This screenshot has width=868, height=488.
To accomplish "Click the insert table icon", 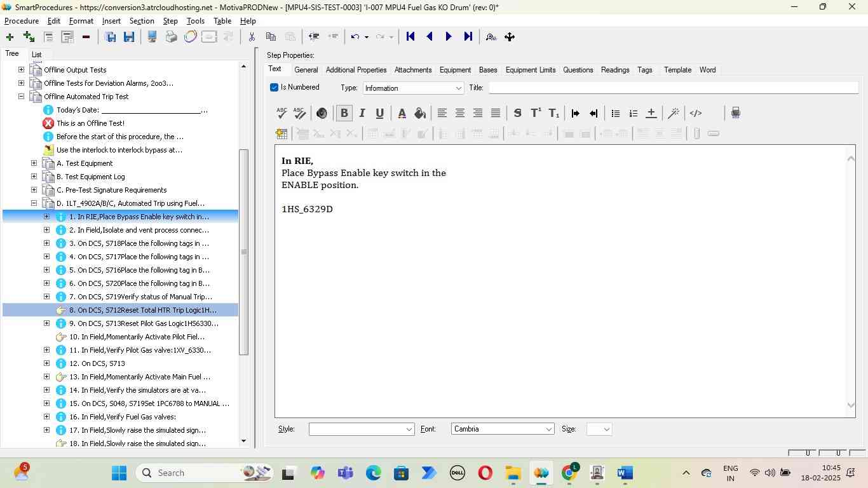I will [281, 133].
